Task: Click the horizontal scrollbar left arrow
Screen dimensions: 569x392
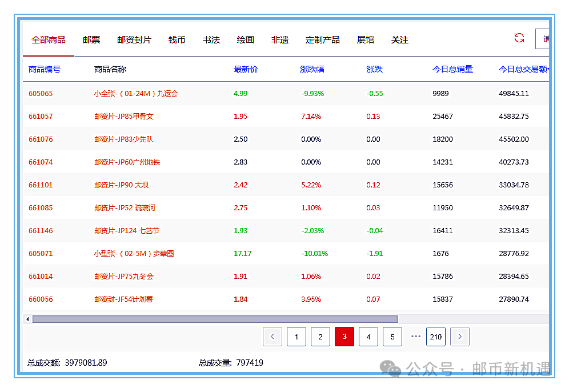Action: (27, 319)
